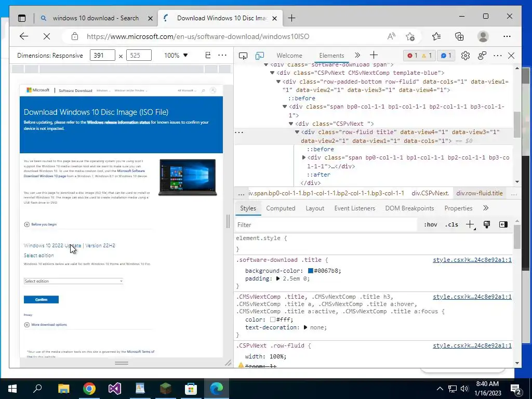
Task: Open the Properties tab
Action: pos(458,208)
